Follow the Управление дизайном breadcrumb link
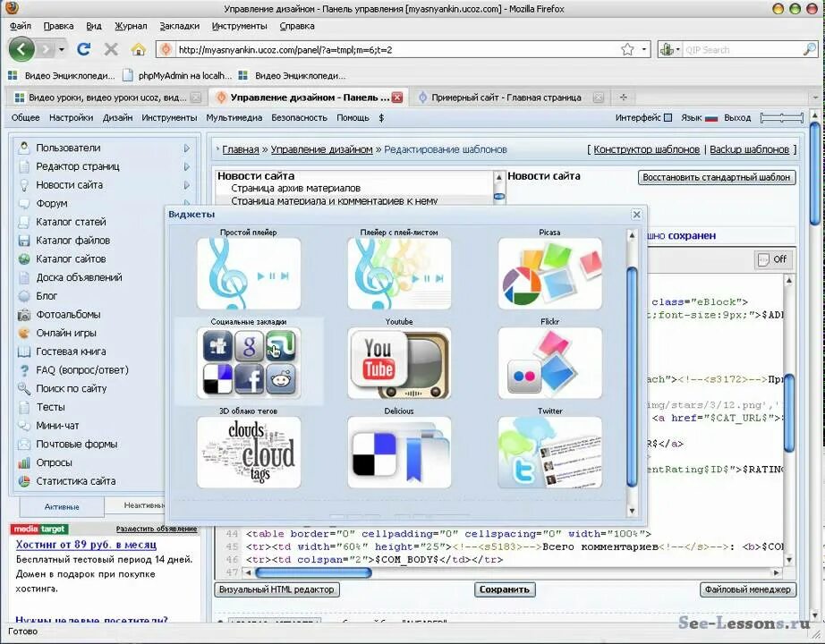 (321, 149)
